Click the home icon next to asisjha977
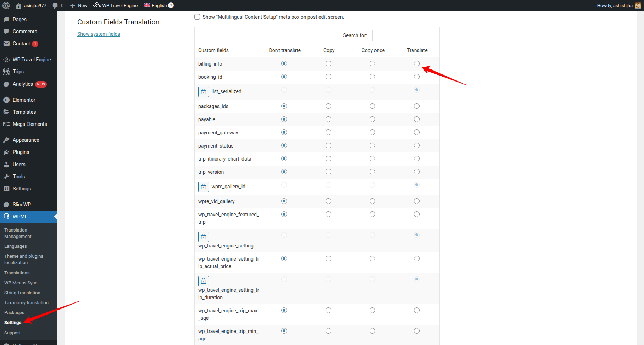Viewport: 644px width, 345px height. pos(18,5)
